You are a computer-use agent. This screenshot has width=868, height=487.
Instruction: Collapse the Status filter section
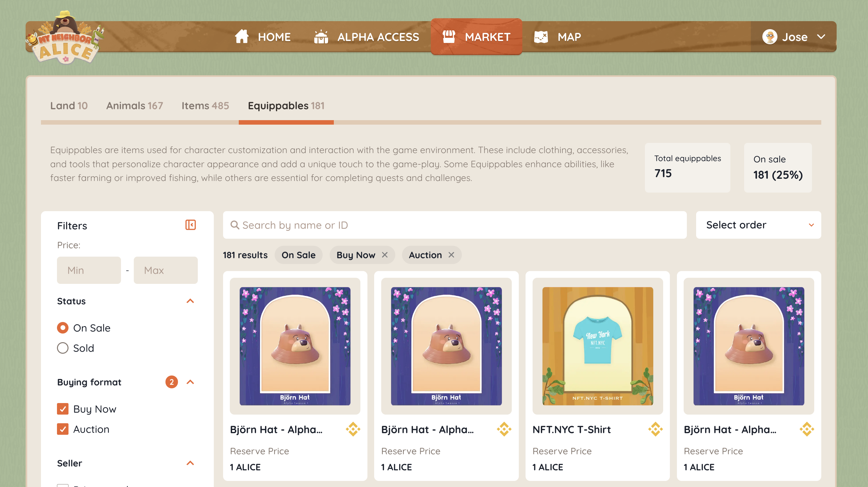click(x=190, y=301)
